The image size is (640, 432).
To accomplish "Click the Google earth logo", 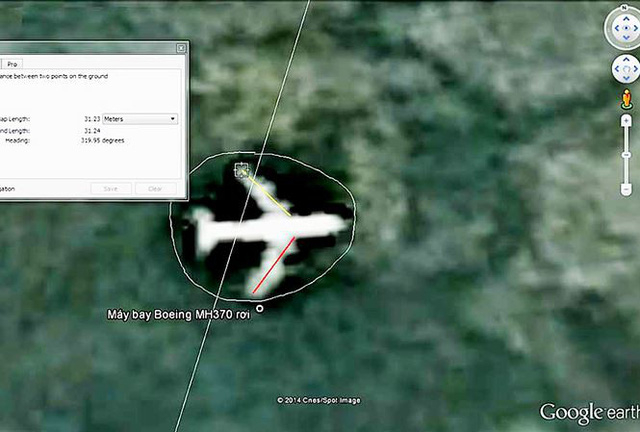I will pyautogui.click(x=585, y=412).
